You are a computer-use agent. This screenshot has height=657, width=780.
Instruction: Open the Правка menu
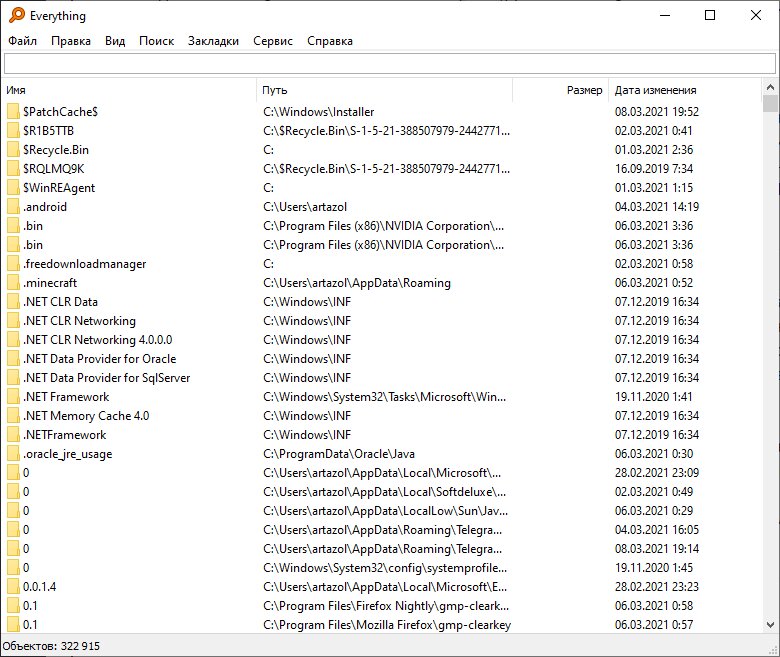point(71,41)
